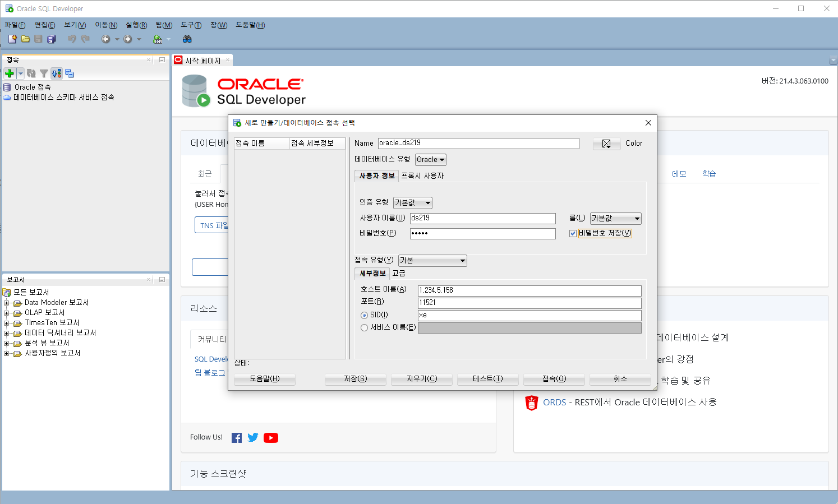Viewport: 838px width, 504px height.
Task: Click the 저장(S) button
Action: [356, 379]
